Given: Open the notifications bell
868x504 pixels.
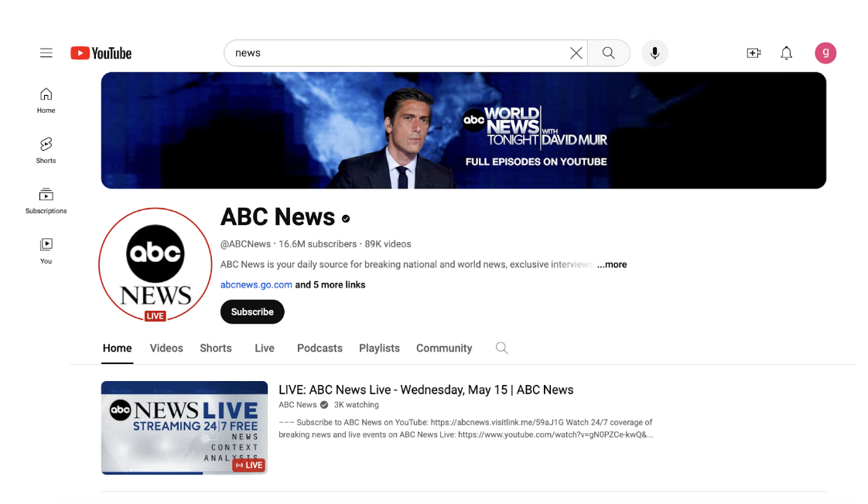Looking at the screenshot, I should coord(786,53).
